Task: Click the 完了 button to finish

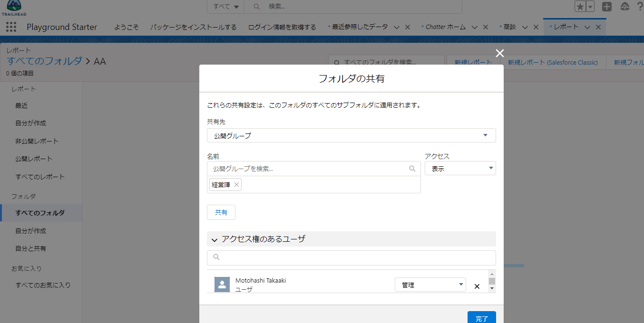Action: (481, 317)
